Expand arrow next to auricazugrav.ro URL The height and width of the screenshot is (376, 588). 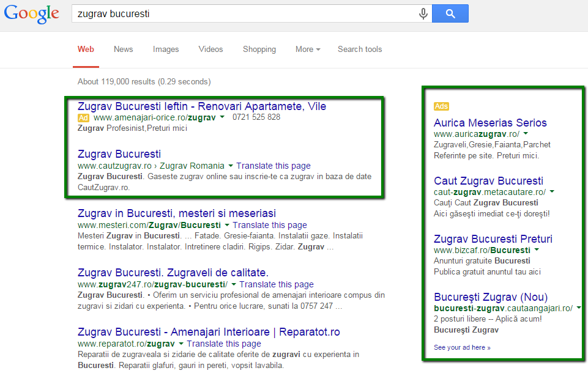tap(526, 133)
